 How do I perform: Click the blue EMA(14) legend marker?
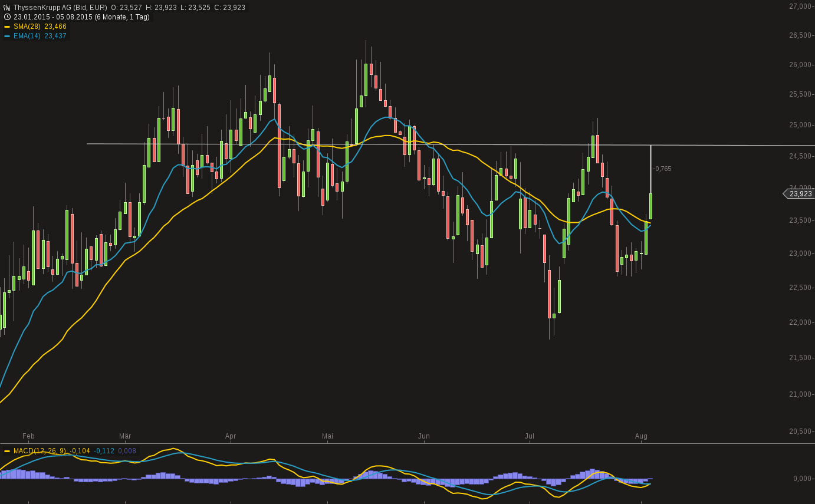point(7,36)
